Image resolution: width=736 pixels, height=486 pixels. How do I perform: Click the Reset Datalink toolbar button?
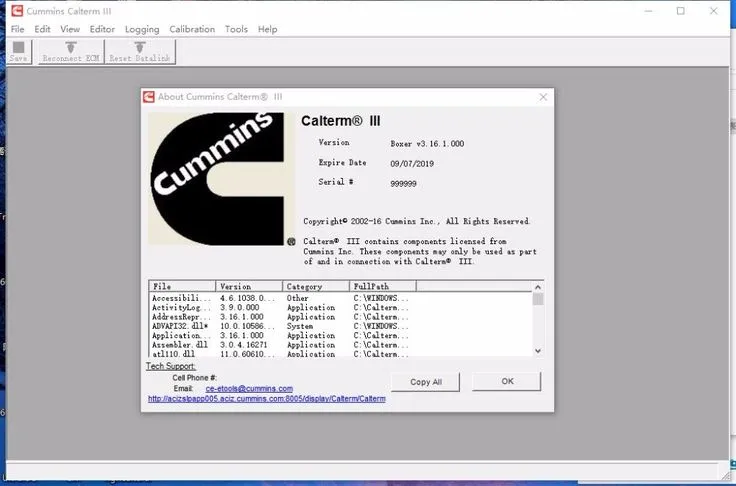tap(140, 51)
